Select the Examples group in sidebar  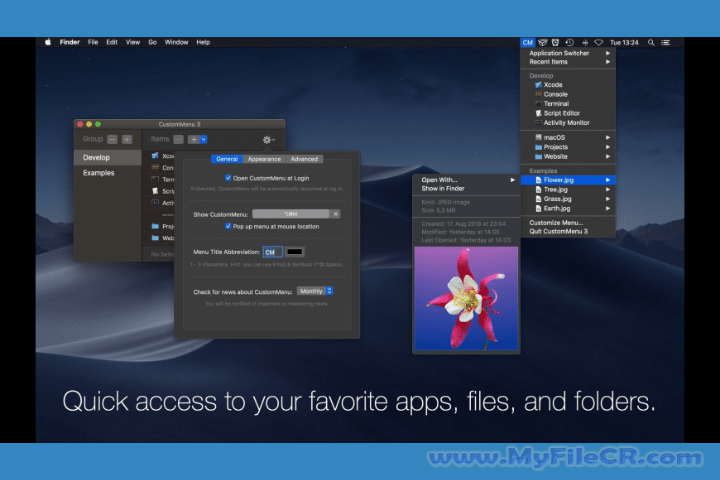click(107, 173)
